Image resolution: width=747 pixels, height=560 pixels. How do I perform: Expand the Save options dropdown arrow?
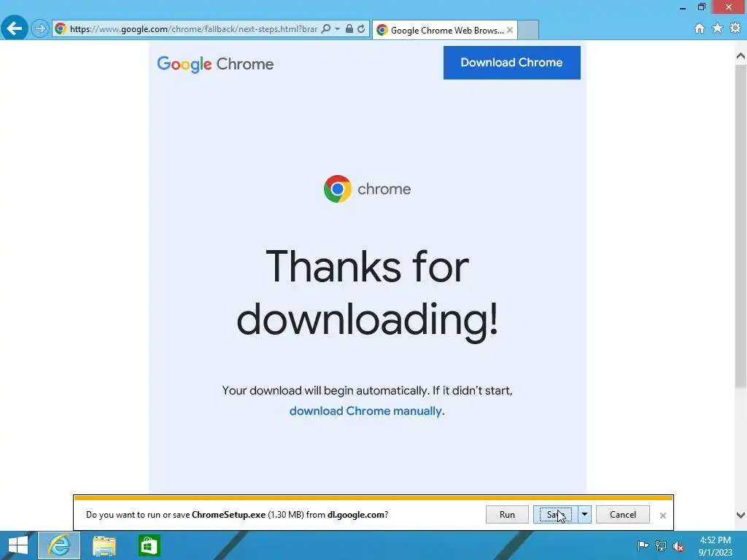tap(584, 514)
